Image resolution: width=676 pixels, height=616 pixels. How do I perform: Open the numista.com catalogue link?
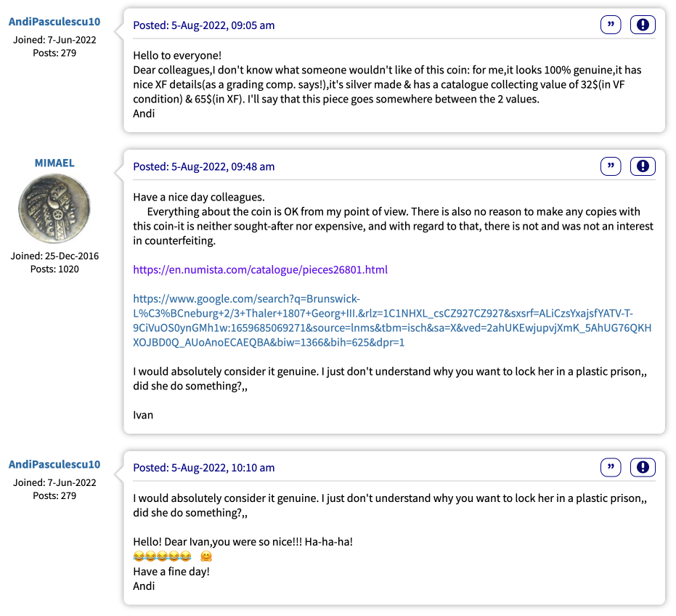(x=260, y=269)
